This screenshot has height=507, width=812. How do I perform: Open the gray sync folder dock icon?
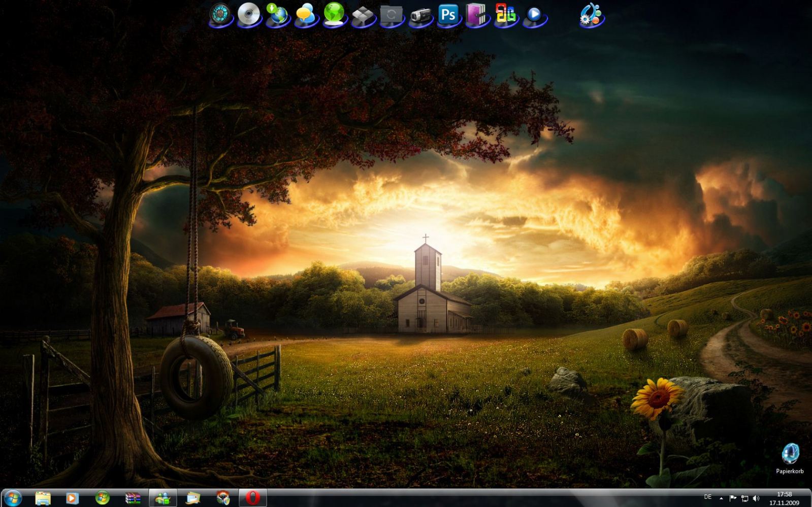tap(391, 14)
